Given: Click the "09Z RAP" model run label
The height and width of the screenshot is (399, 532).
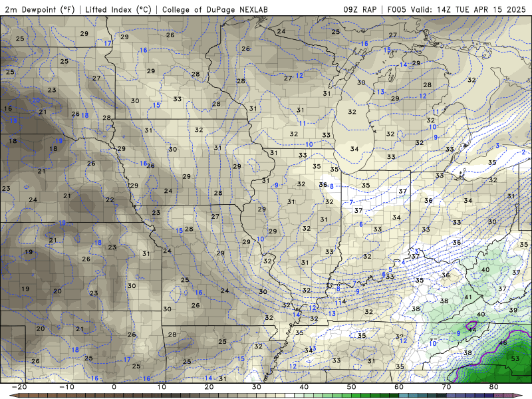Looking at the screenshot, I should 360,9.
